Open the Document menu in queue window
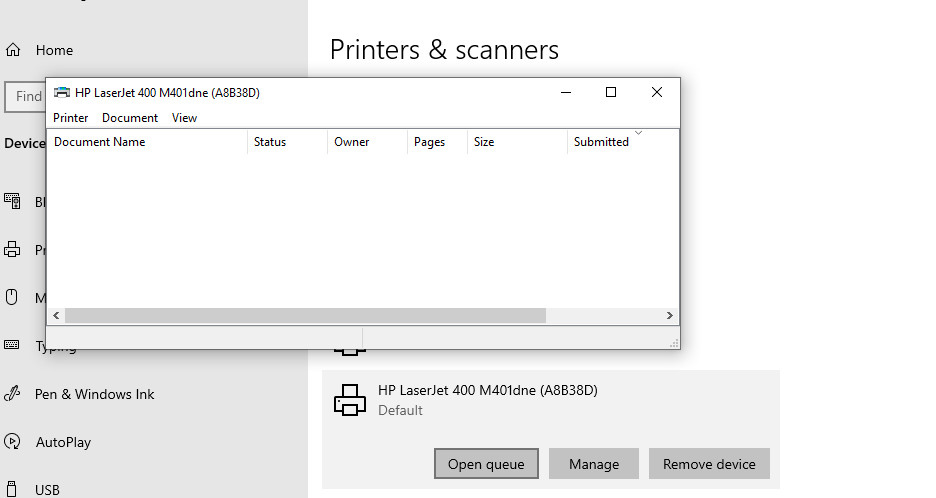Screen dimensions: 936x498 pyautogui.click(x=130, y=118)
